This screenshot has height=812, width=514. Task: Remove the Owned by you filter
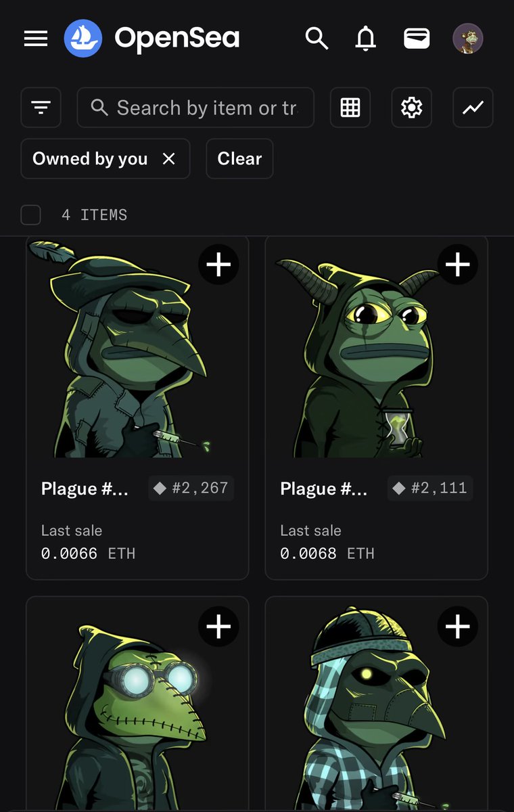click(169, 159)
